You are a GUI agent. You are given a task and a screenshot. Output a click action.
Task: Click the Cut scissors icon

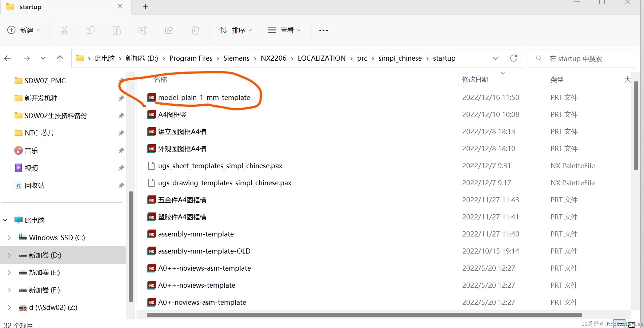[64, 30]
